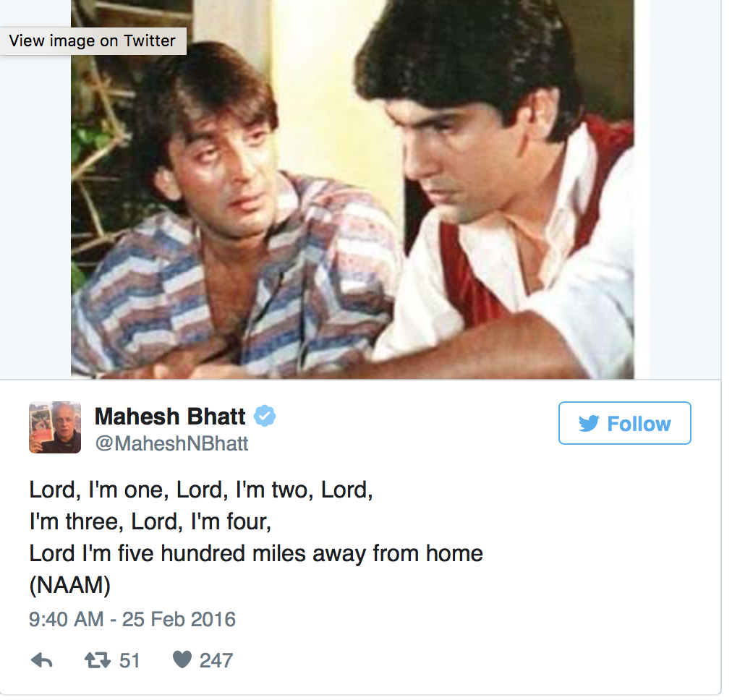732x700 pixels.
Task: Click the (NAAM) text in the tweet
Action: (70, 586)
